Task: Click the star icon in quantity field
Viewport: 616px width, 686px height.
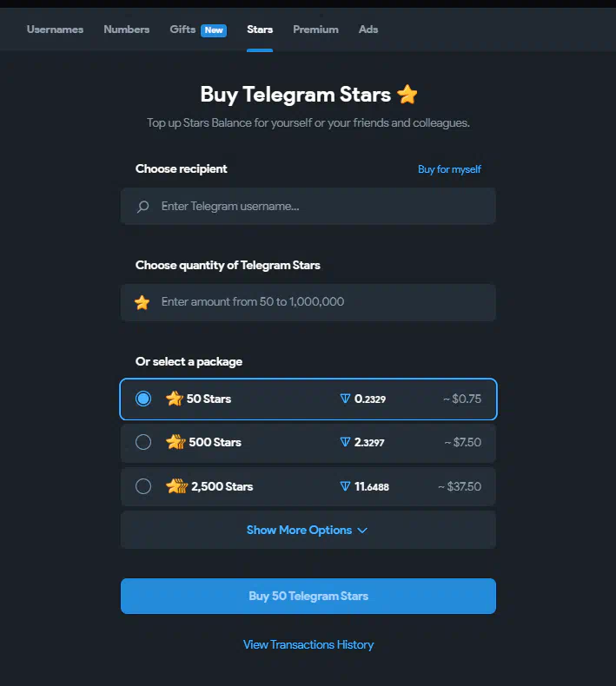Action: [x=142, y=302]
